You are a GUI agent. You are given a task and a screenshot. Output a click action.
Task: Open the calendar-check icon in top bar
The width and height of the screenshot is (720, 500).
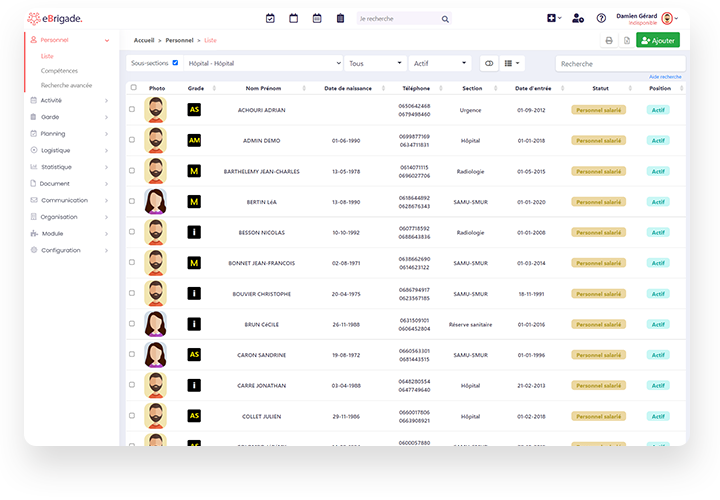(270, 18)
